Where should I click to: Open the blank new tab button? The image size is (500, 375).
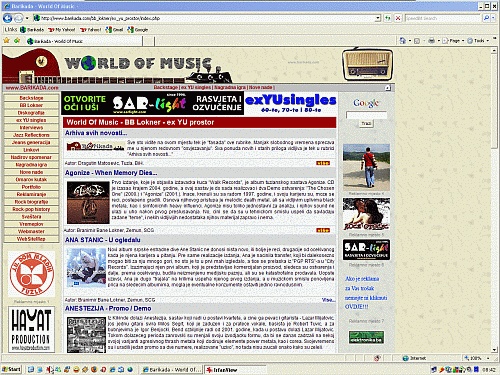[x=149, y=41]
